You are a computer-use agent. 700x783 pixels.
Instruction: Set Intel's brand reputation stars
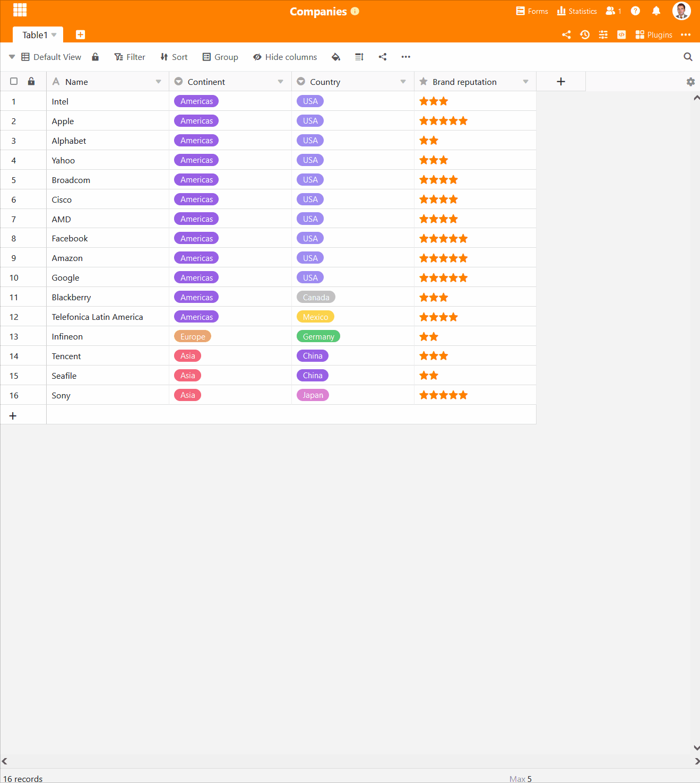coord(434,101)
